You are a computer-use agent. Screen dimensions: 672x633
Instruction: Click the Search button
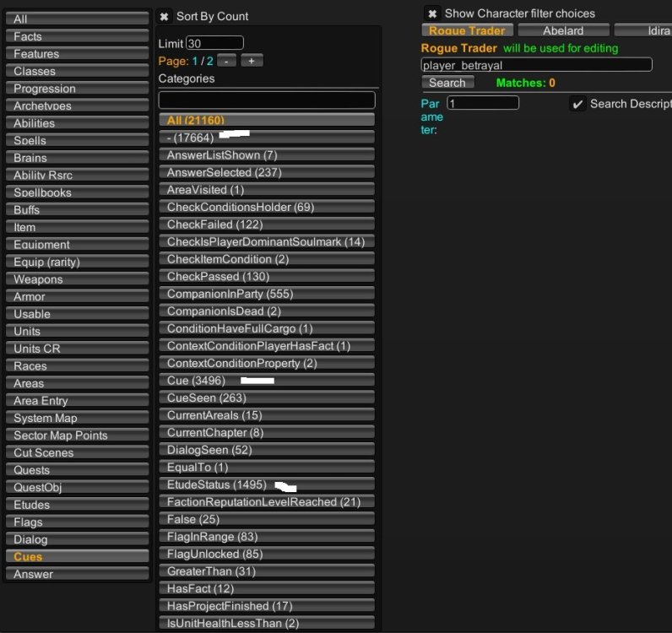coord(447,83)
